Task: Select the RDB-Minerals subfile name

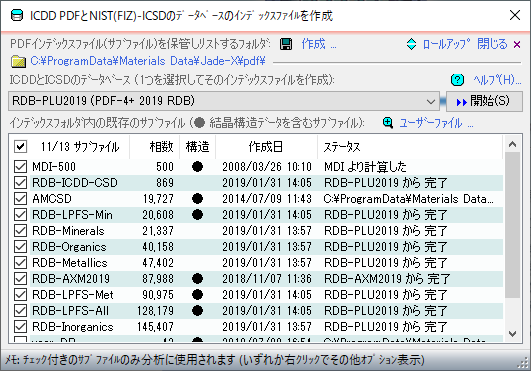Action: (x=68, y=231)
